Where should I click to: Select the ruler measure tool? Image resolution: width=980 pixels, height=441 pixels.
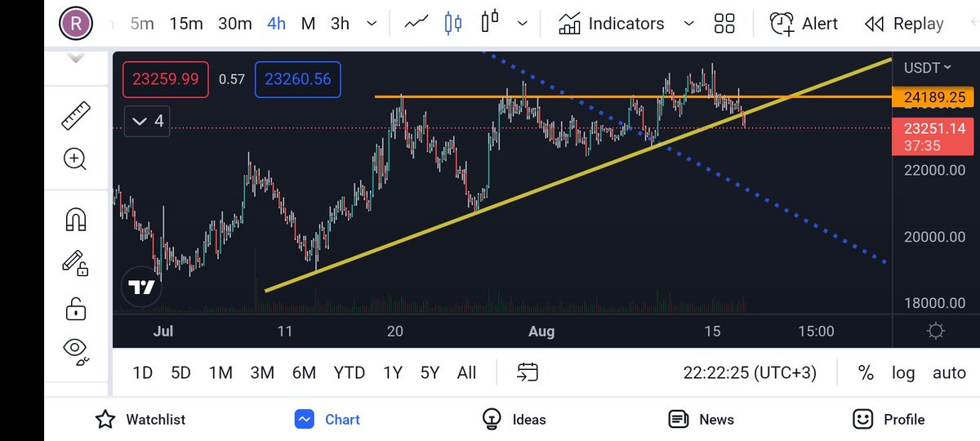75,115
